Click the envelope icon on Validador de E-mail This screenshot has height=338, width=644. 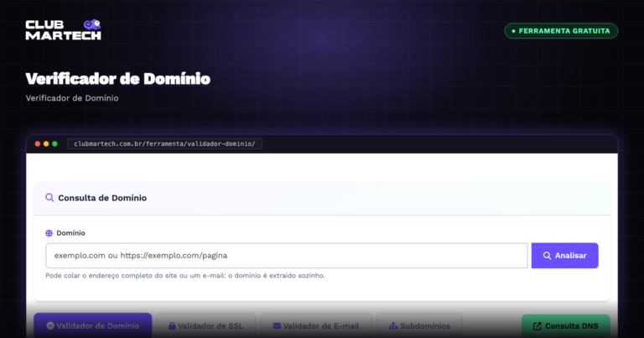(x=277, y=325)
